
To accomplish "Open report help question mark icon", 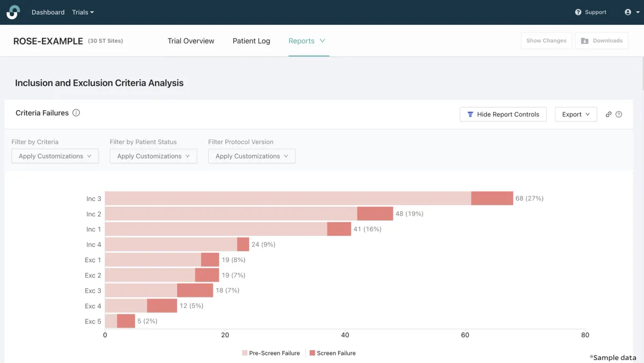I will 619,114.
